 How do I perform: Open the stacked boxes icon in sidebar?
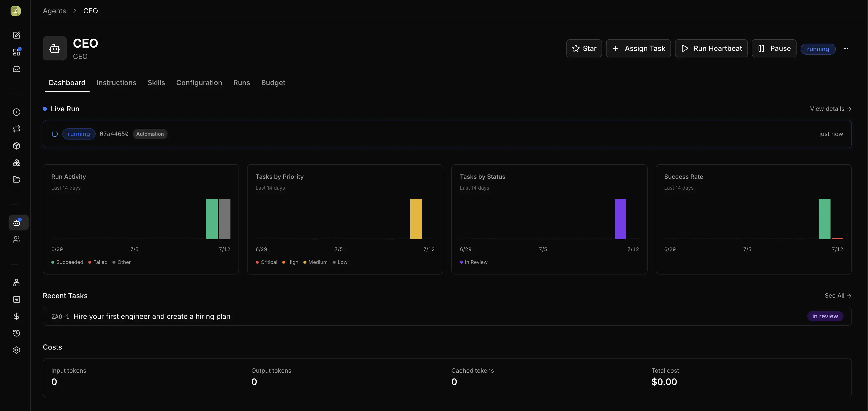[x=17, y=162]
